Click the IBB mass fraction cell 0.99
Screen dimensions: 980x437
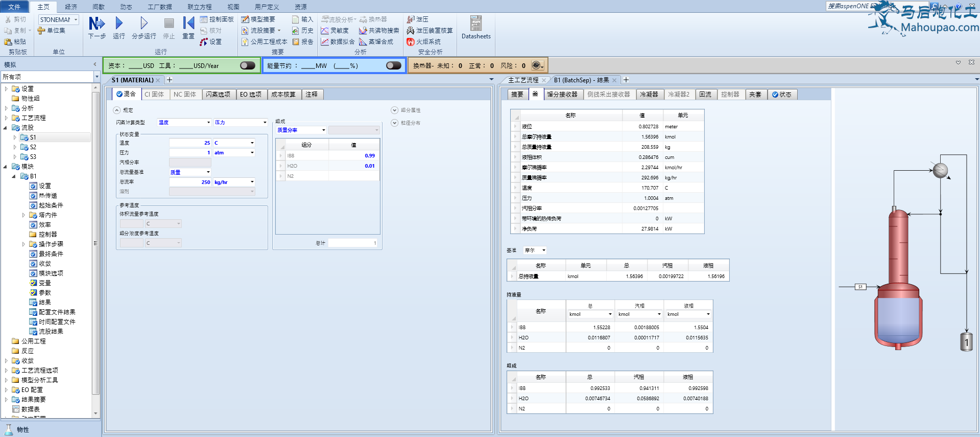[353, 155]
